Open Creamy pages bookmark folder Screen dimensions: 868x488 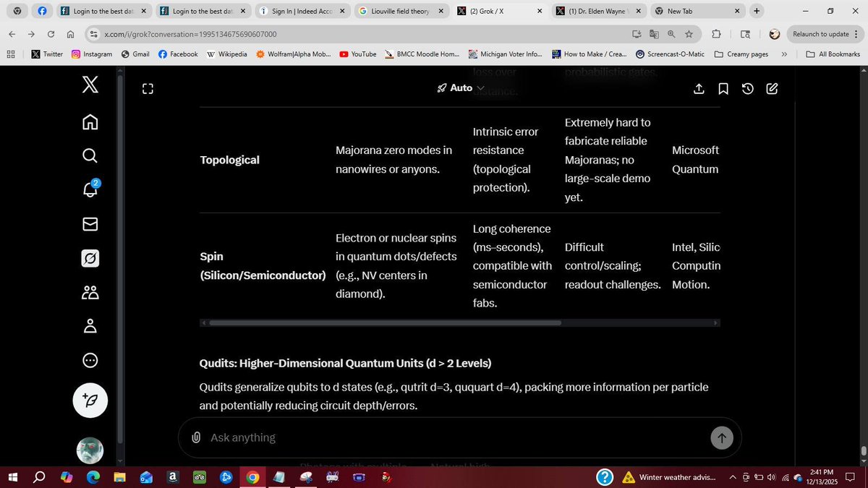pos(741,54)
